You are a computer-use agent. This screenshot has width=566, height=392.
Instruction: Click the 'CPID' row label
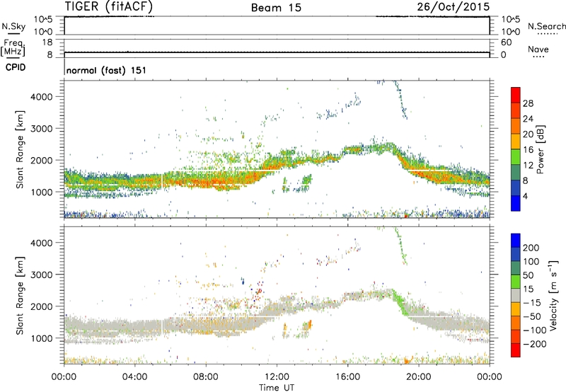coord(16,67)
